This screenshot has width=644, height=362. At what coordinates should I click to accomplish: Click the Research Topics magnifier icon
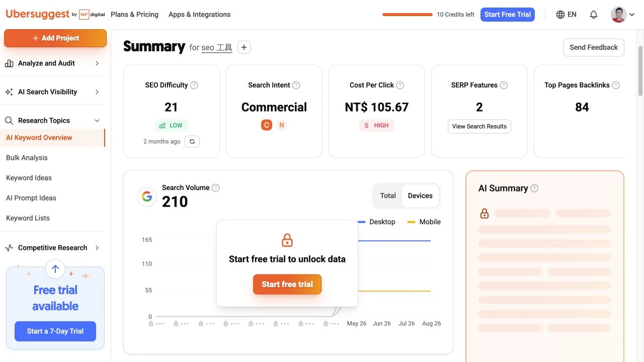click(x=9, y=121)
